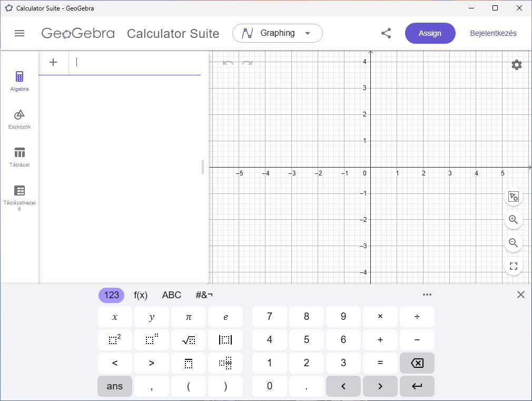Click the square root key
The height and width of the screenshot is (401, 532).
point(189,339)
